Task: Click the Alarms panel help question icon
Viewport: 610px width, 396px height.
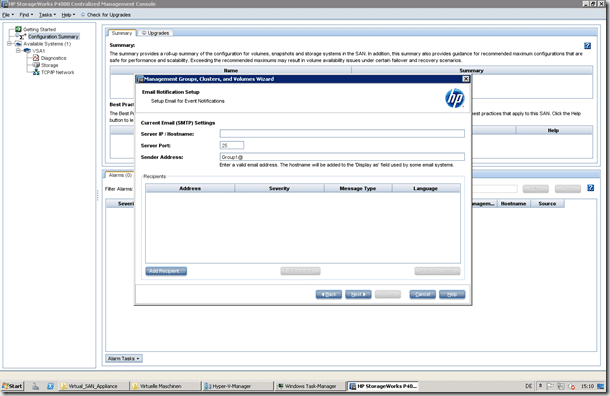Action: [591, 188]
